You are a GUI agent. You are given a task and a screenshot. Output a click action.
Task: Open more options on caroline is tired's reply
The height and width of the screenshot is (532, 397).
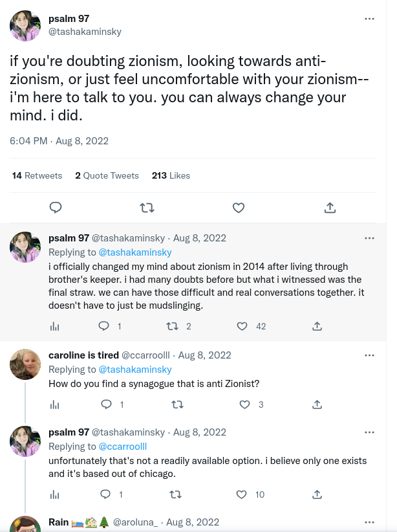click(369, 355)
